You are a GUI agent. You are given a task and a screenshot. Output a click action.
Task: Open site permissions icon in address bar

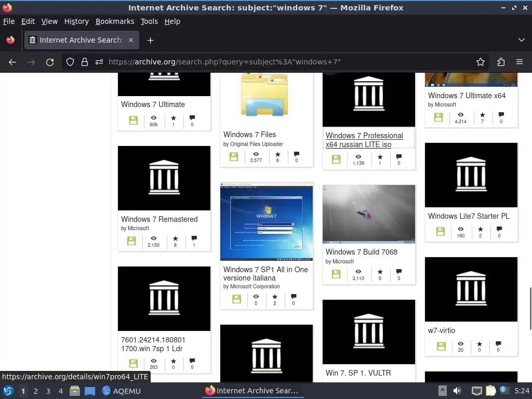click(99, 62)
